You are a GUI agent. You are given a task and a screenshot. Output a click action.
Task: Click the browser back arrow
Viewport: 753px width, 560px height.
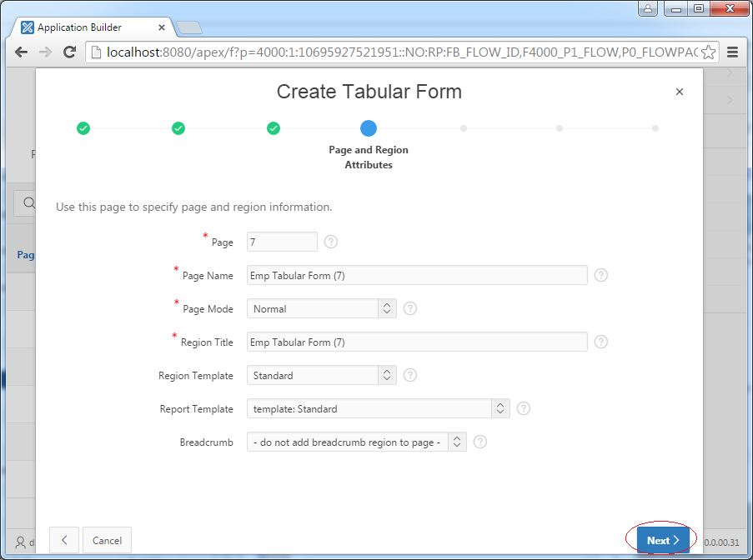tap(21, 52)
